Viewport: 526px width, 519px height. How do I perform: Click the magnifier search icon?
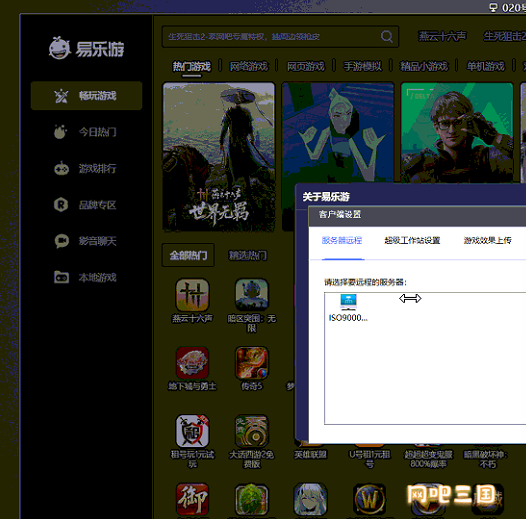pos(387,36)
